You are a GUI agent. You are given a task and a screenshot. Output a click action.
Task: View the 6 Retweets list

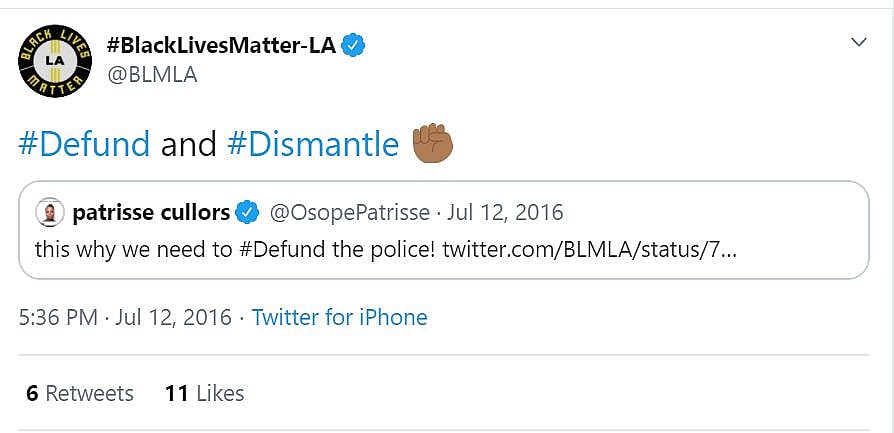pos(80,394)
